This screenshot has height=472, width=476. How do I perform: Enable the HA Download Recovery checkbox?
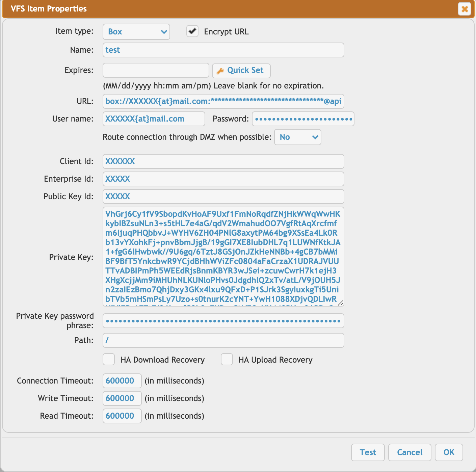pos(109,359)
